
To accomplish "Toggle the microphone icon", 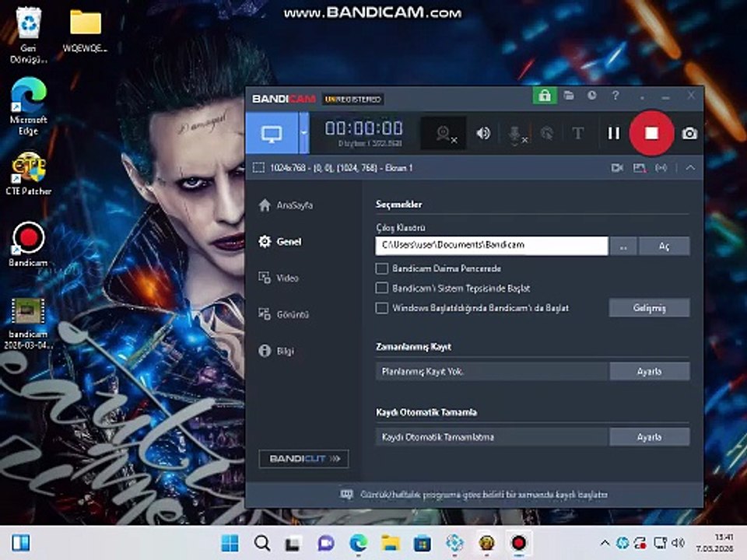I will tap(515, 135).
